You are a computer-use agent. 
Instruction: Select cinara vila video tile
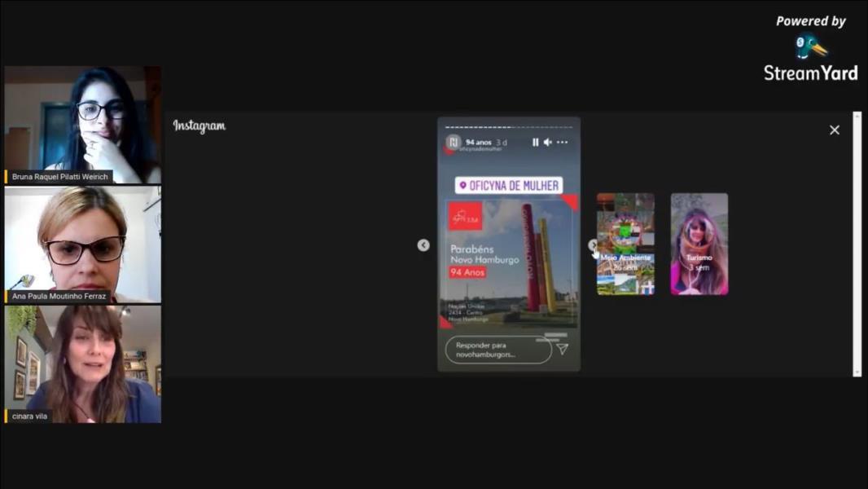[x=83, y=363]
